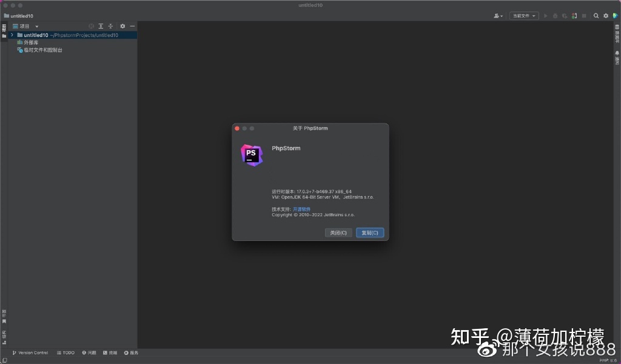Toggle the 项目 vertical sidebar tab
The width and height of the screenshot is (621, 364).
[x=4, y=31]
